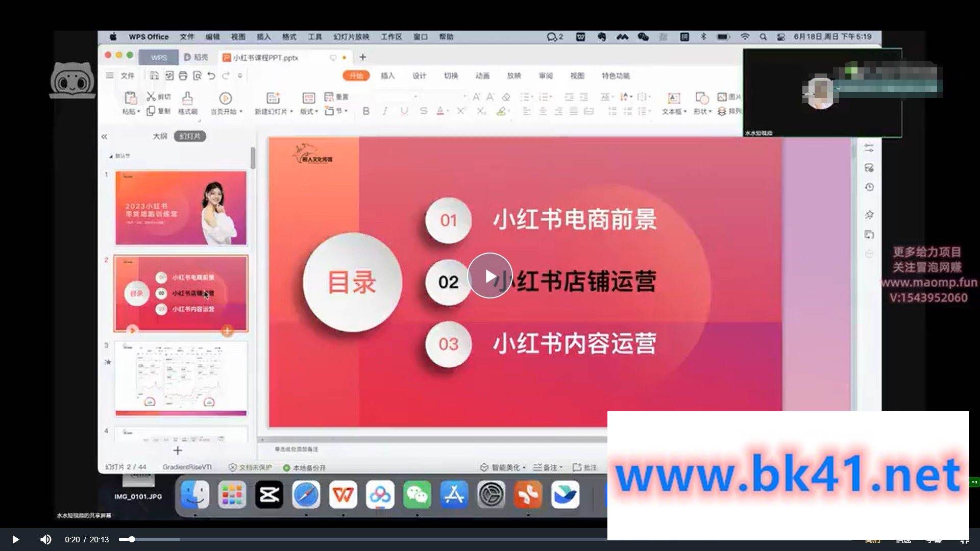Open the 插入 ribbon tab
The height and width of the screenshot is (551, 980).
click(x=387, y=76)
